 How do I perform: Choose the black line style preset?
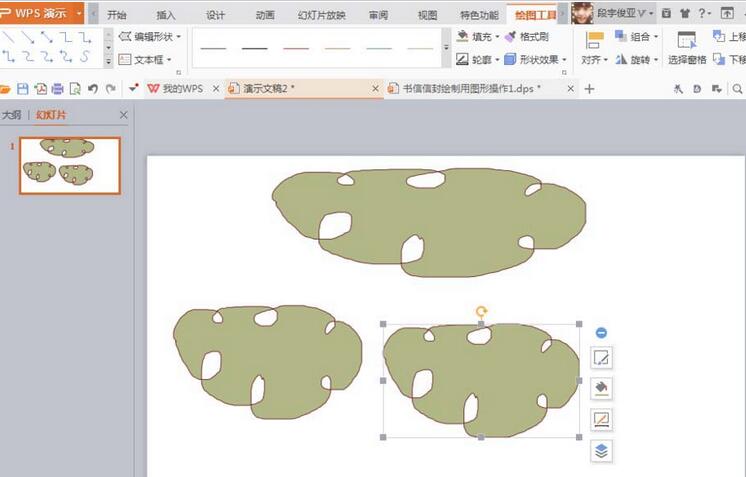[255, 49]
